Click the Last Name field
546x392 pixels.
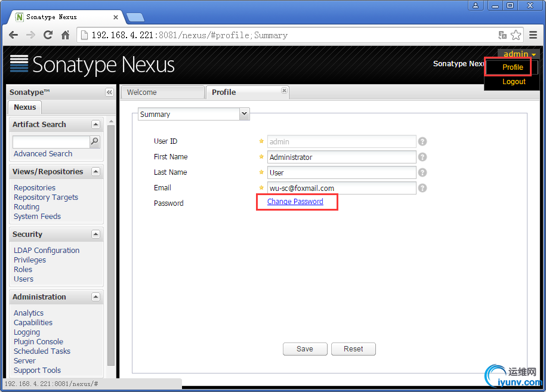coord(341,172)
